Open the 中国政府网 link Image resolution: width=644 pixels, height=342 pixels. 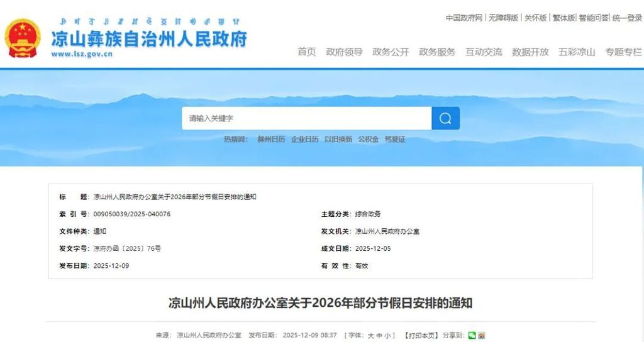(464, 18)
